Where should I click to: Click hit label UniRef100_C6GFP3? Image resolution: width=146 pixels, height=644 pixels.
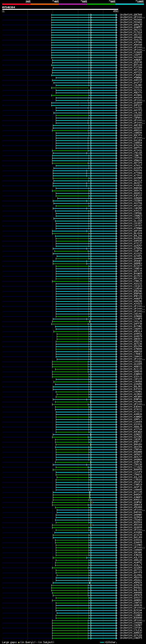point(131,55)
